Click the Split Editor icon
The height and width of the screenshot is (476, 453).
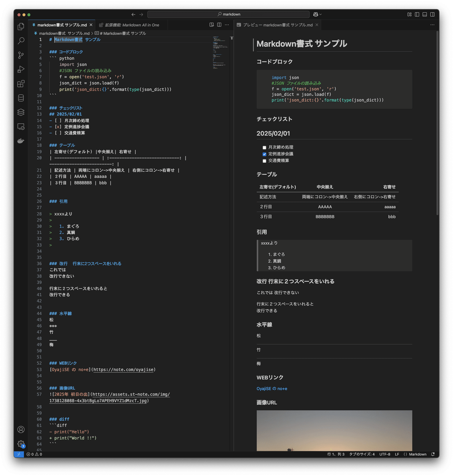(219, 24)
